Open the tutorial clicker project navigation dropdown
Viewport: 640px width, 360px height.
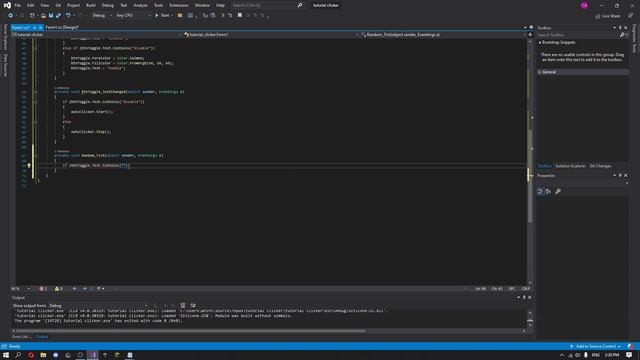[x=96, y=35]
